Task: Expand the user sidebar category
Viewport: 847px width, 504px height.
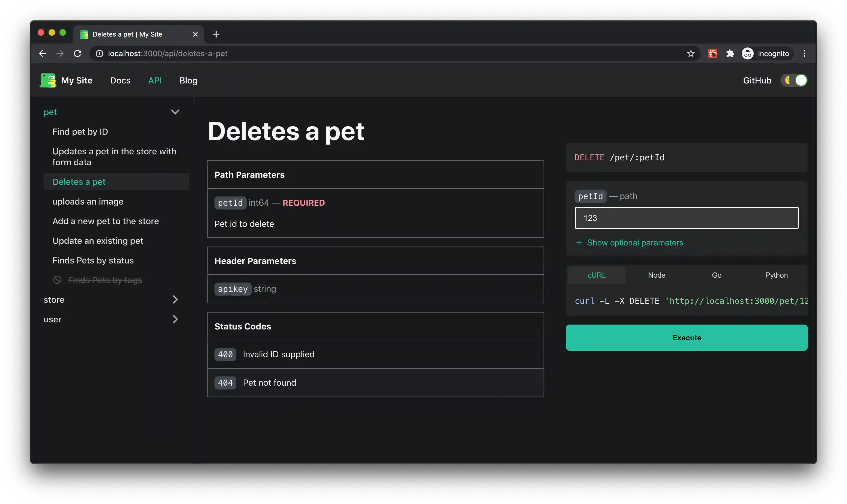Action: pos(175,319)
